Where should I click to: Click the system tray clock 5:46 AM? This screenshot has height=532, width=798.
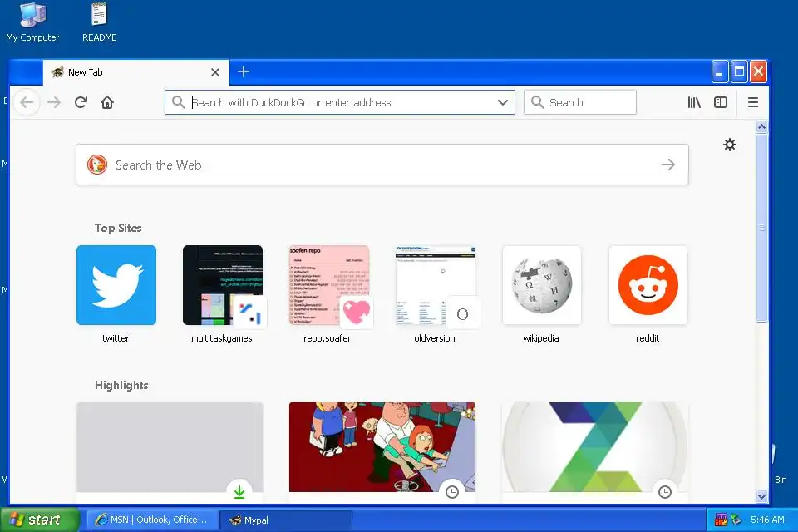[x=767, y=520]
